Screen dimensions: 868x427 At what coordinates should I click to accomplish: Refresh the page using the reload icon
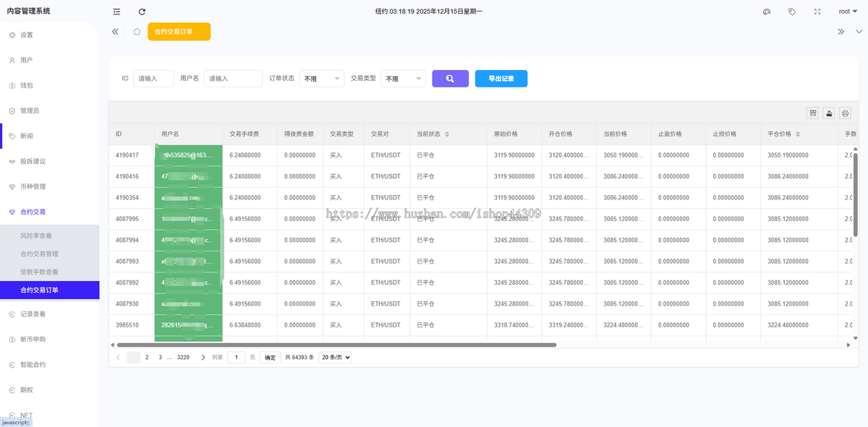tap(142, 12)
